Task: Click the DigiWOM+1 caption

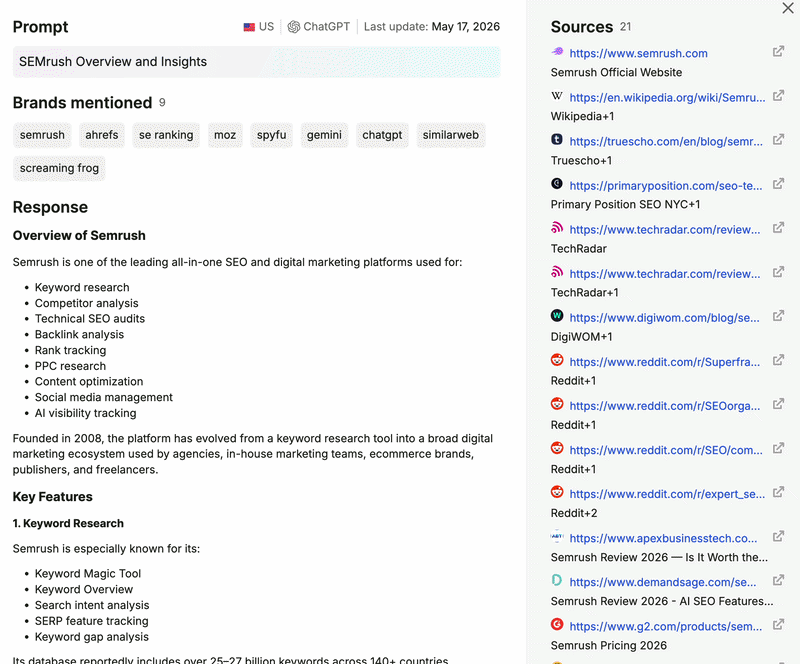Action: [x=582, y=337]
